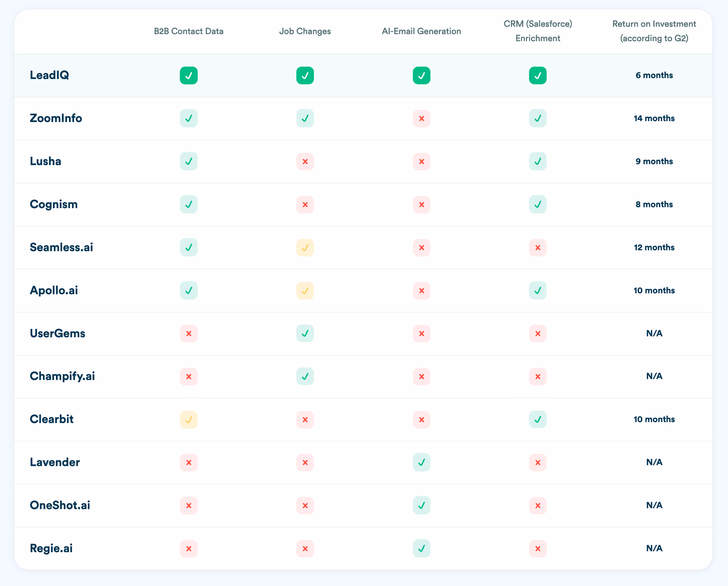Toggle Cognism's cross icon for Job Changes
728x586 pixels.
click(x=305, y=204)
